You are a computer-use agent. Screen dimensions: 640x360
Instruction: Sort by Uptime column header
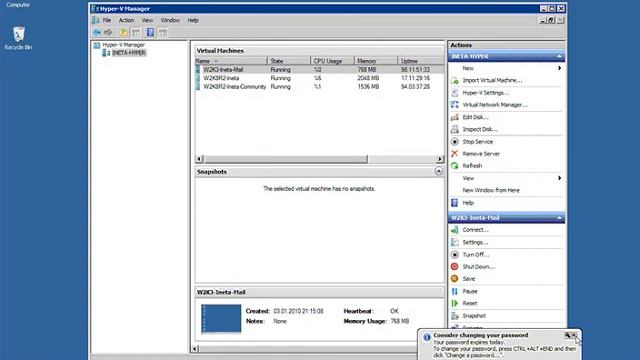pyautogui.click(x=420, y=61)
